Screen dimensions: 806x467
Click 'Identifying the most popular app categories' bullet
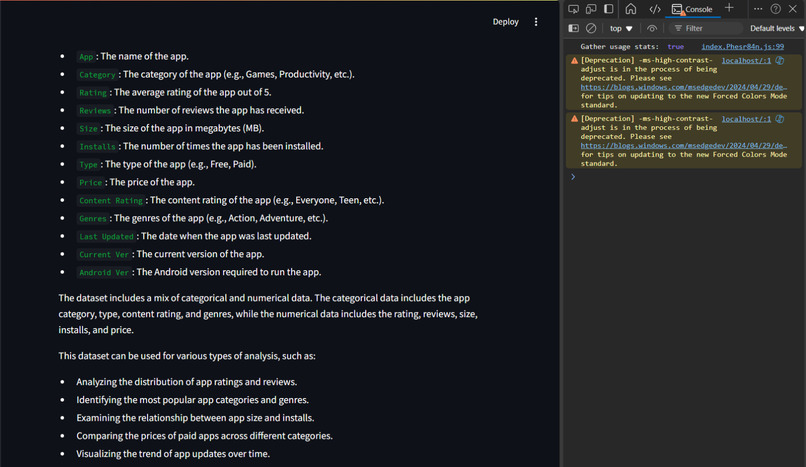[192, 400]
